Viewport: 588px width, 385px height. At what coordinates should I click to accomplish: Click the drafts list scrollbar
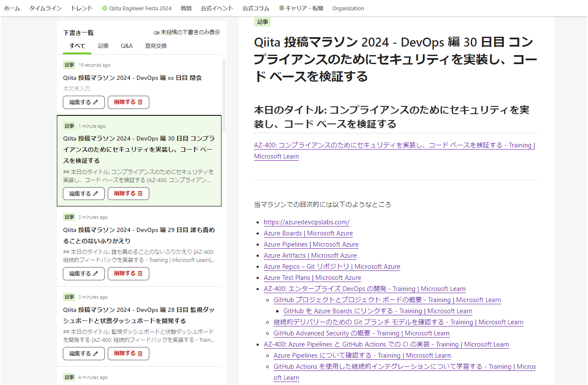224,96
